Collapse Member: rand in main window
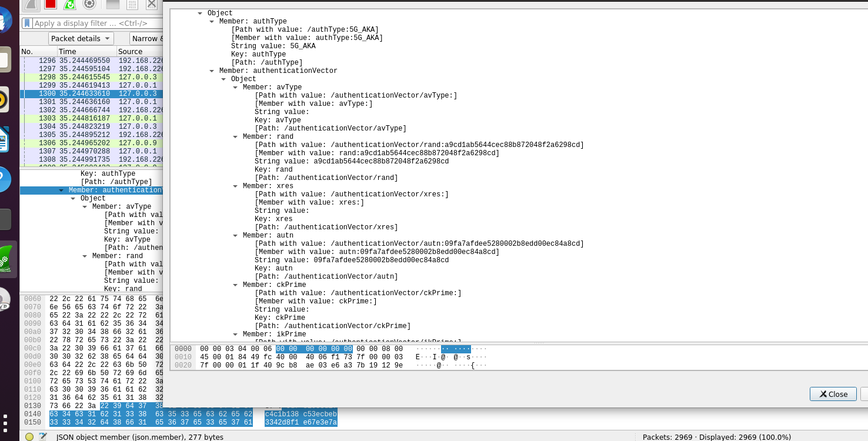868x441 pixels. [85, 256]
